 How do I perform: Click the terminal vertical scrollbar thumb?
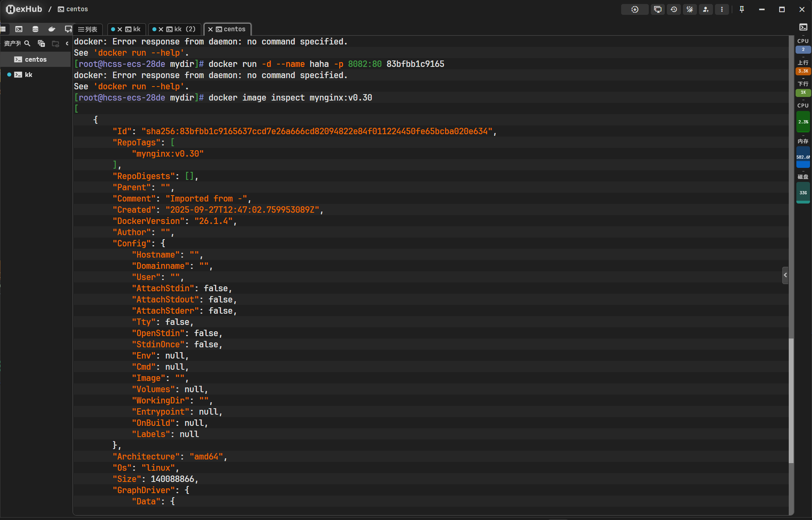791,401
